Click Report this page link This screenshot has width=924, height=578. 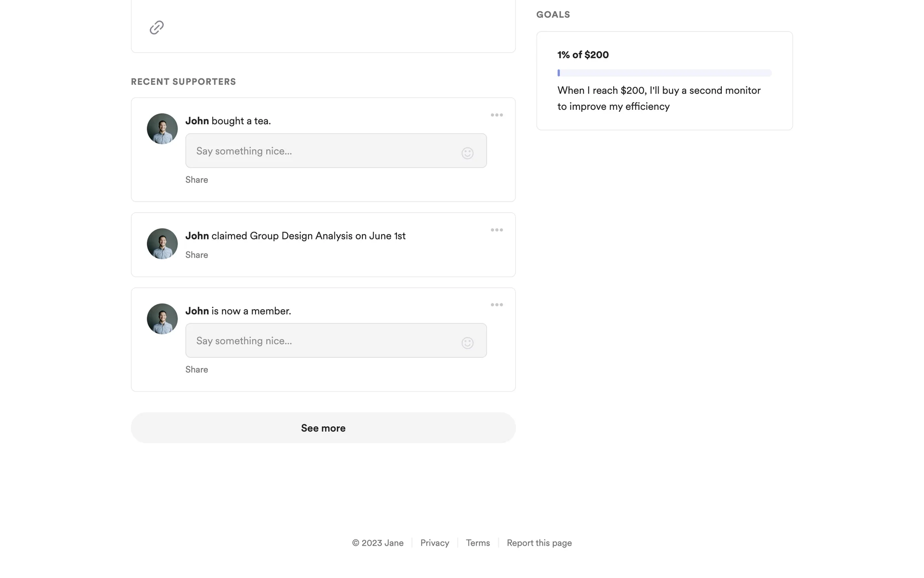[x=539, y=543]
